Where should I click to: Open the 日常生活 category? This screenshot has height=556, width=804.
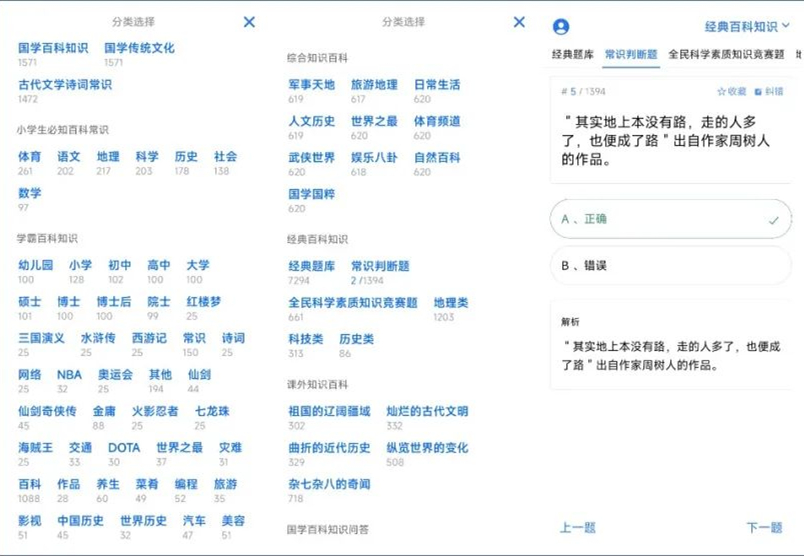click(x=437, y=84)
